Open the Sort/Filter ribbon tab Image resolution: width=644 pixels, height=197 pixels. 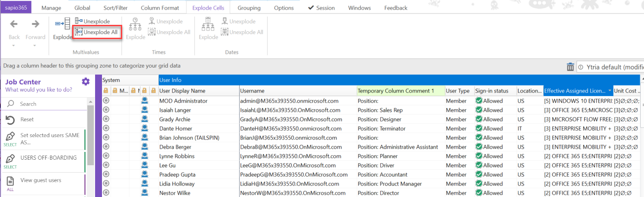(x=116, y=8)
